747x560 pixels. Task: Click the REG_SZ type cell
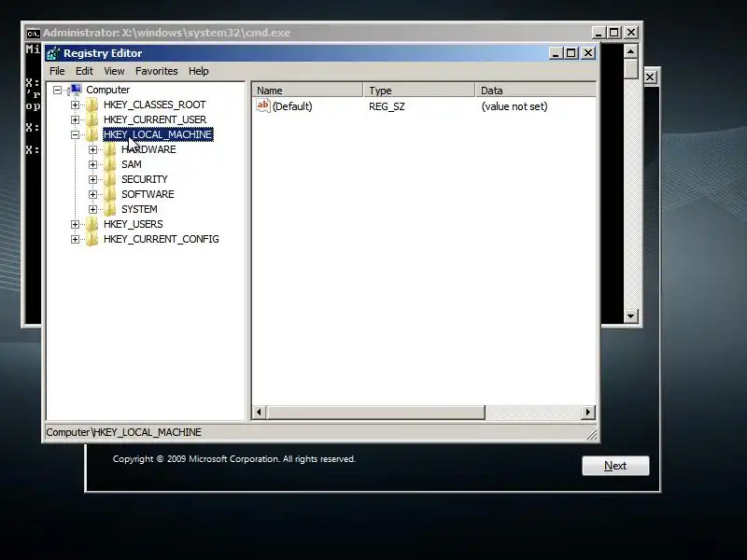(387, 106)
